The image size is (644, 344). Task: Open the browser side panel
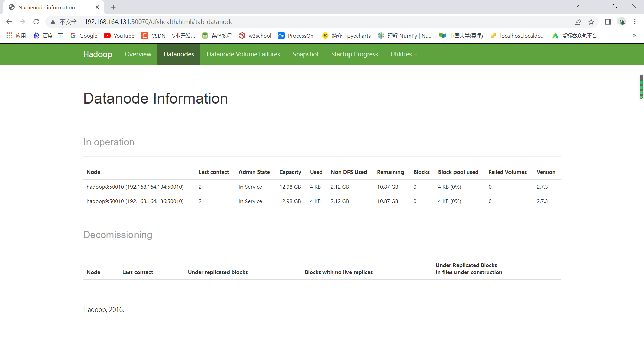pos(608,22)
